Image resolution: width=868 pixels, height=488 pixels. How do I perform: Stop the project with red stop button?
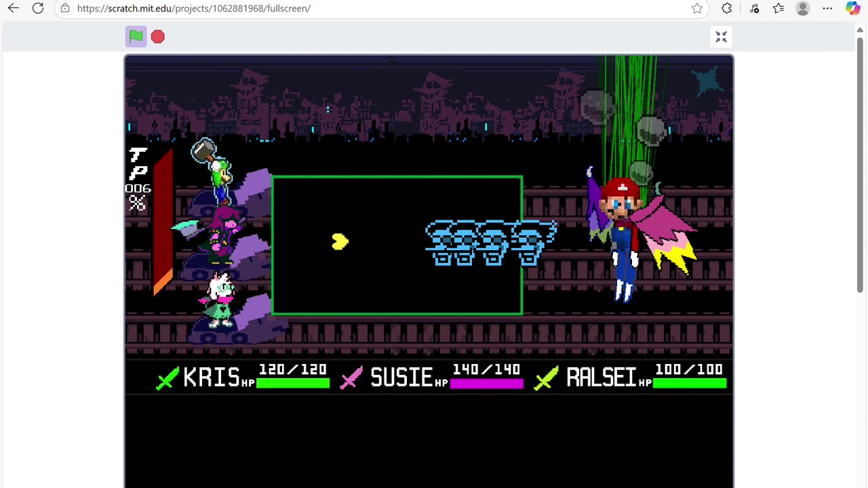(158, 37)
